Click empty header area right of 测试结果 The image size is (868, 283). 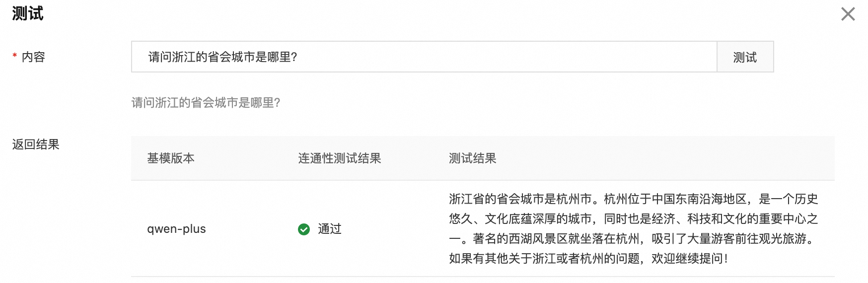point(665,158)
